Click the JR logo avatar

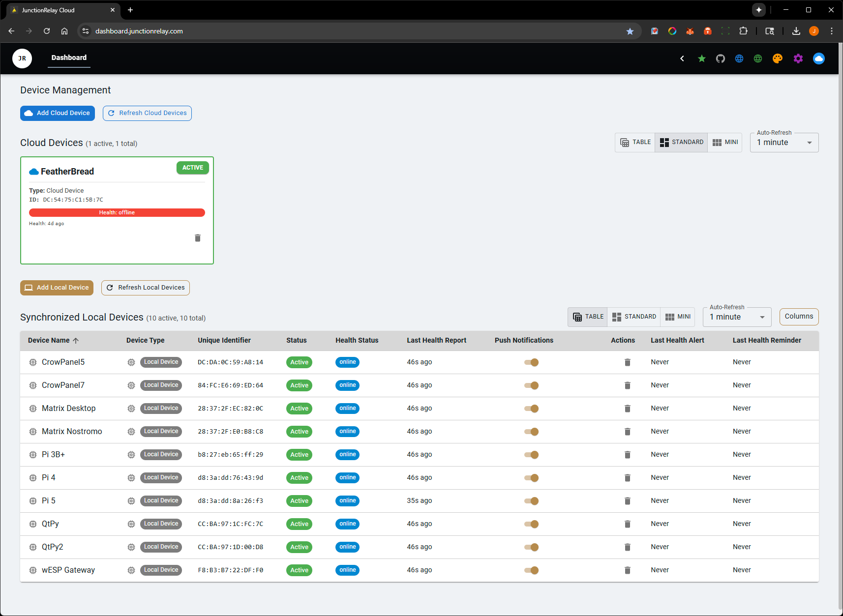(x=22, y=59)
